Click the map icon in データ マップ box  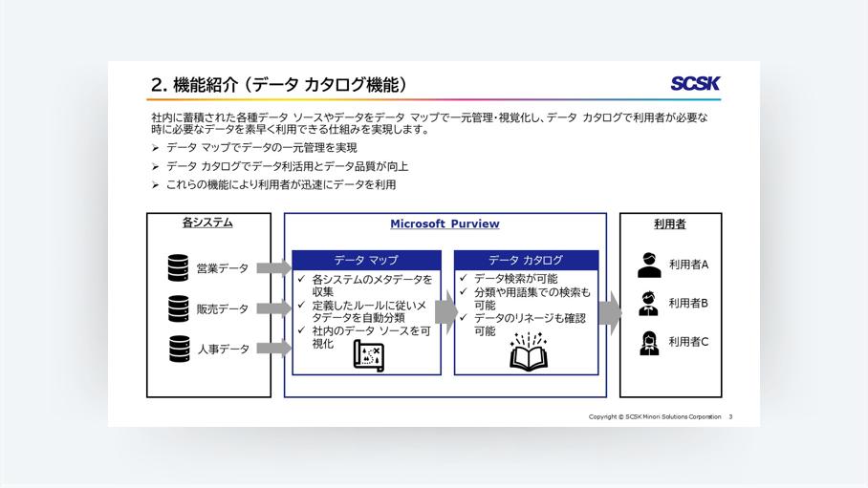tap(369, 355)
